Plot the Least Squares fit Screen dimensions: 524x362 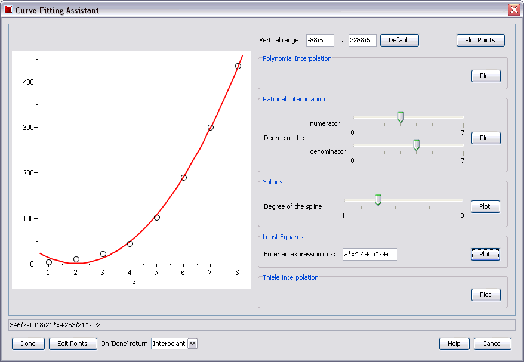click(485, 254)
